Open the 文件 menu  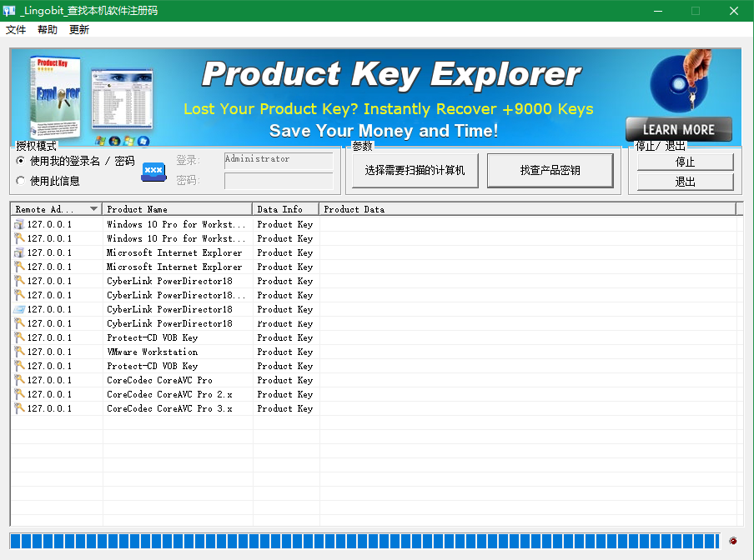coord(15,29)
